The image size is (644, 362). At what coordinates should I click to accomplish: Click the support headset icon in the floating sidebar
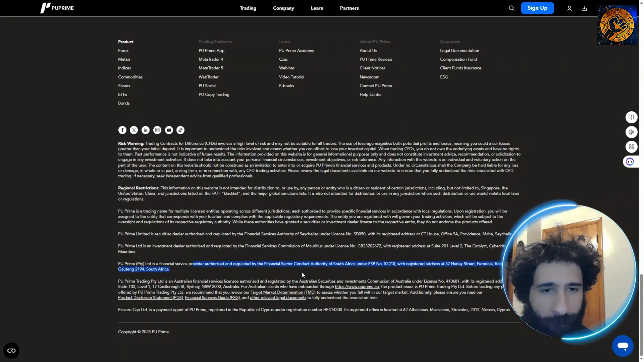pos(631,132)
